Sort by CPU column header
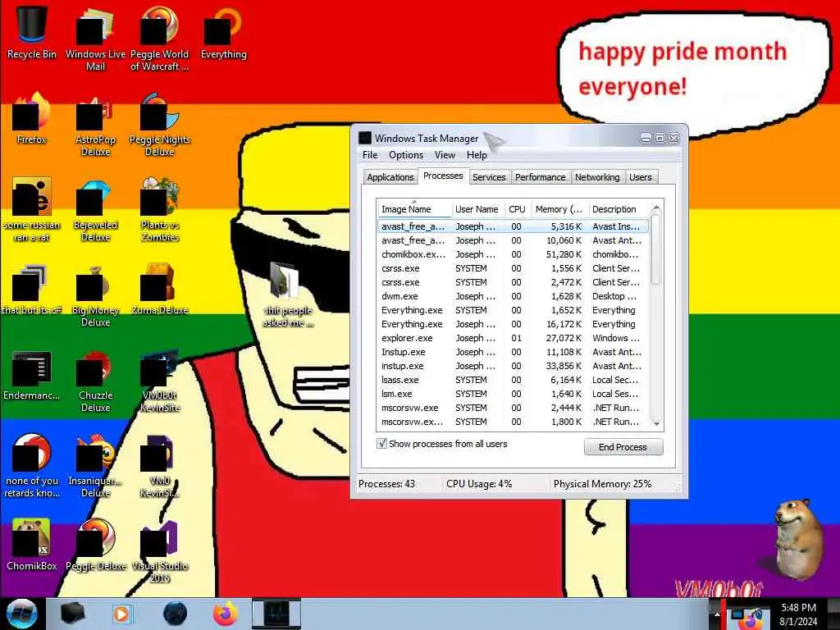Image resolution: width=840 pixels, height=630 pixels. point(517,209)
